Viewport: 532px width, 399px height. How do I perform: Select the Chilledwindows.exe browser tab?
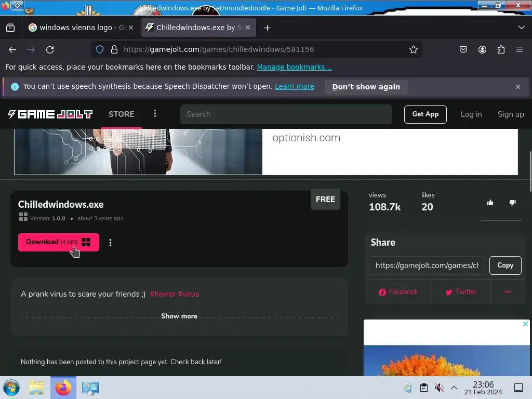[x=198, y=28]
